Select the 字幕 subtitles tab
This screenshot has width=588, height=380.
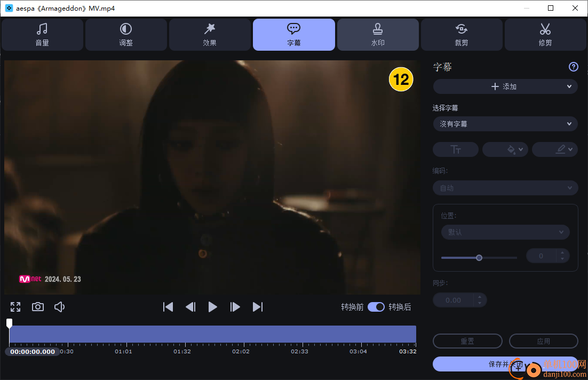[x=293, y=35]
